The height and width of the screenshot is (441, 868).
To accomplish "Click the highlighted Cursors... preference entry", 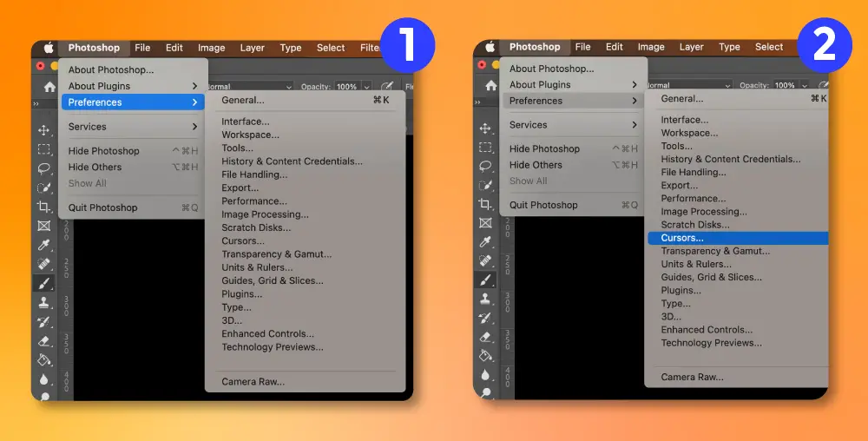I will [738, 238].
